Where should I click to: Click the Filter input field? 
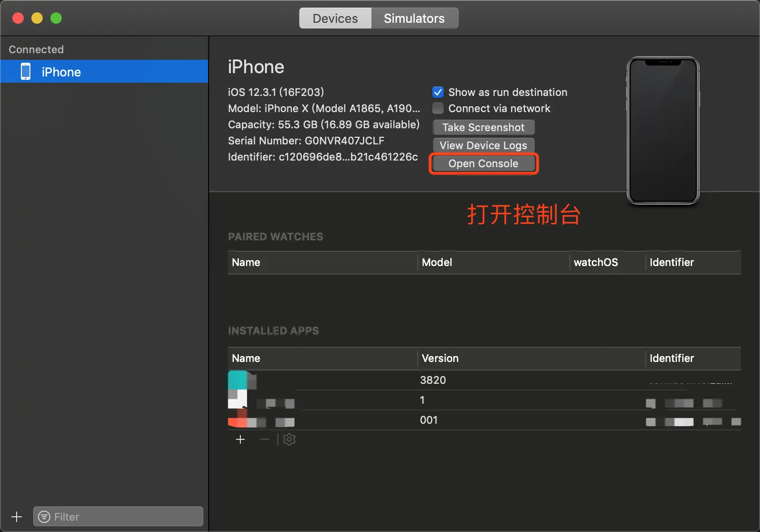pyautogui.click(x=118, y=516)
